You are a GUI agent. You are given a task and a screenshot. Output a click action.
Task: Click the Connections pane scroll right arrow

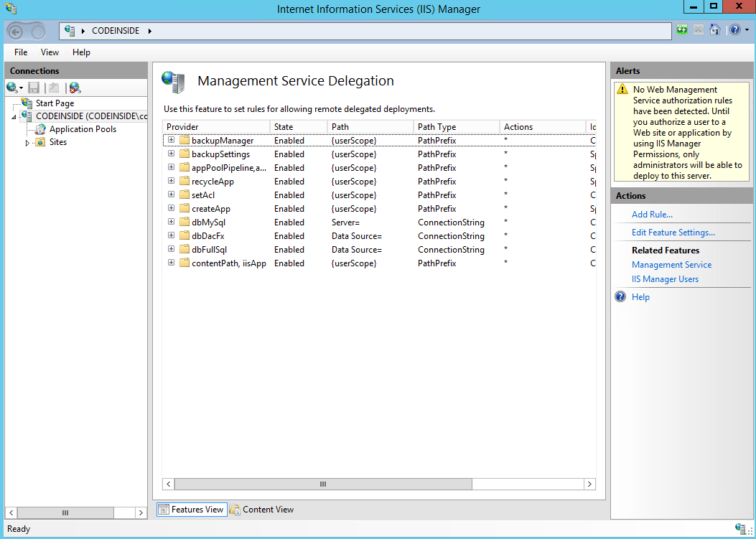[x=141, y=513]
